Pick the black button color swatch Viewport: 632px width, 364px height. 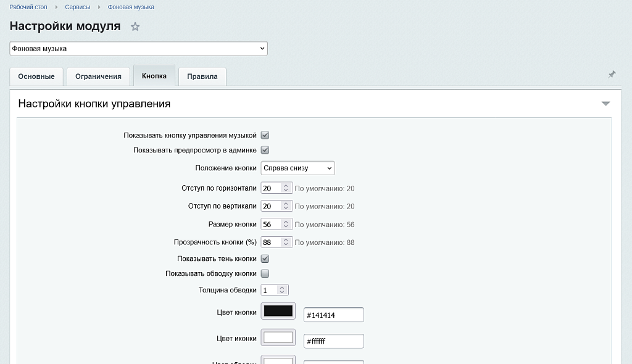[x=278, y=312]
